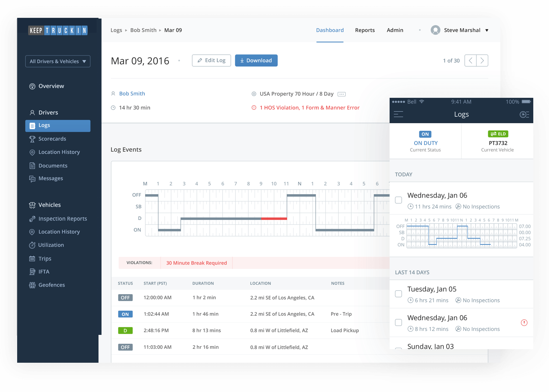This screenshot has height=392, width=549.
Task: Select Geofences in the sidebar
Action: point(51,285)
